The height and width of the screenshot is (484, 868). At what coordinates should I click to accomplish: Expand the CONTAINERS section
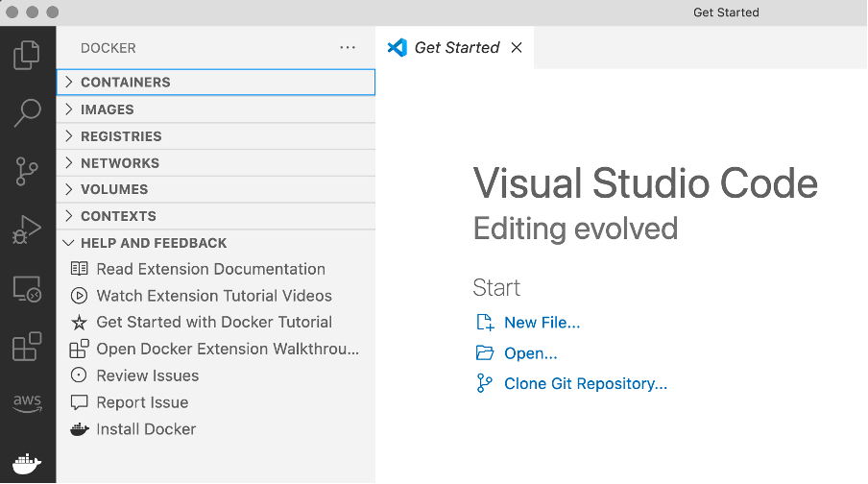pos(125,83)
